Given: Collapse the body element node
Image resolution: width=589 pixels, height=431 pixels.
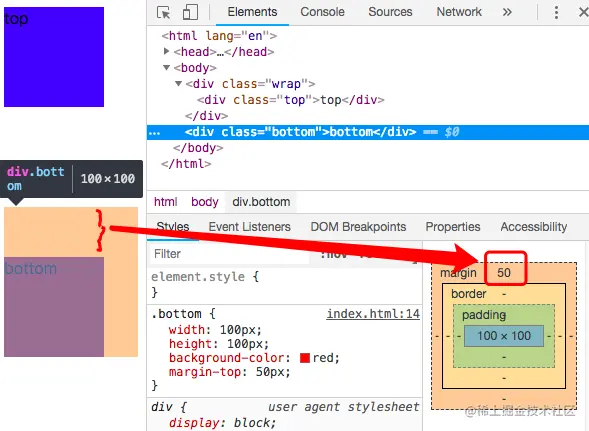Looking at the screenshot, I should point(166,68).
